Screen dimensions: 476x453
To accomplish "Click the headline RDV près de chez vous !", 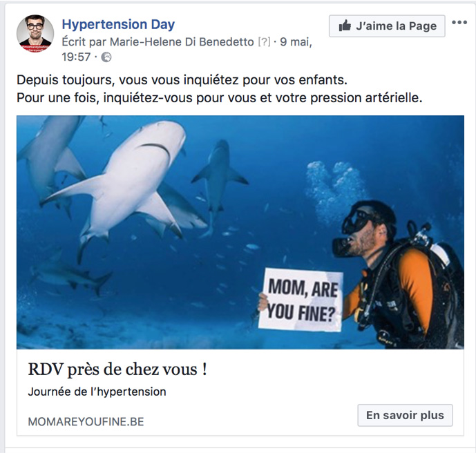I will (117, 369).
